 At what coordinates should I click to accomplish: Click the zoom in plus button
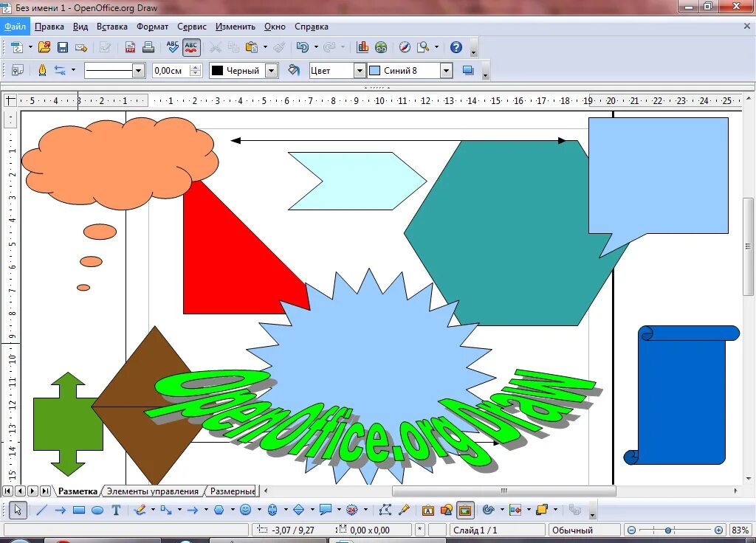click(719, 530)
